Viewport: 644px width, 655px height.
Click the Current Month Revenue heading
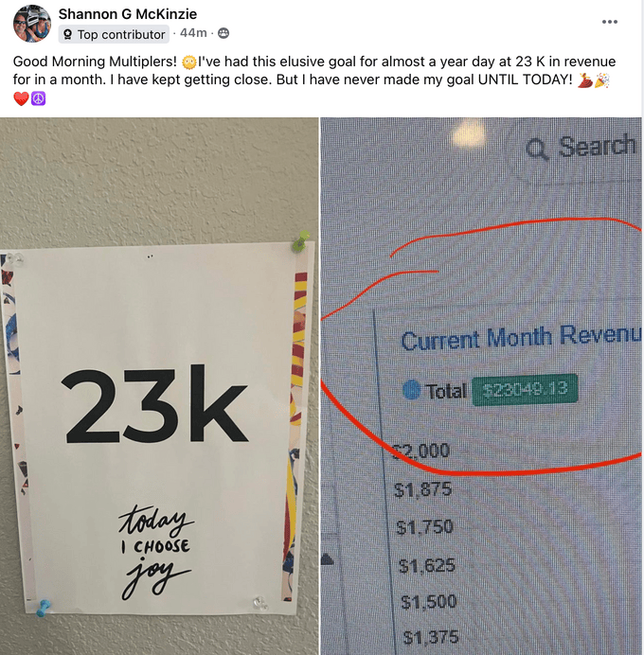pos(521,338)
